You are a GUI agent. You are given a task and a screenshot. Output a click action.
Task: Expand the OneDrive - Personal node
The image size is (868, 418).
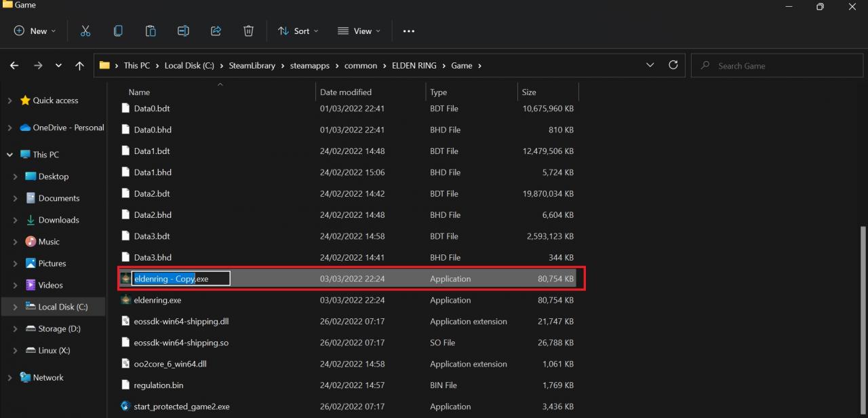tap(9, 128)
